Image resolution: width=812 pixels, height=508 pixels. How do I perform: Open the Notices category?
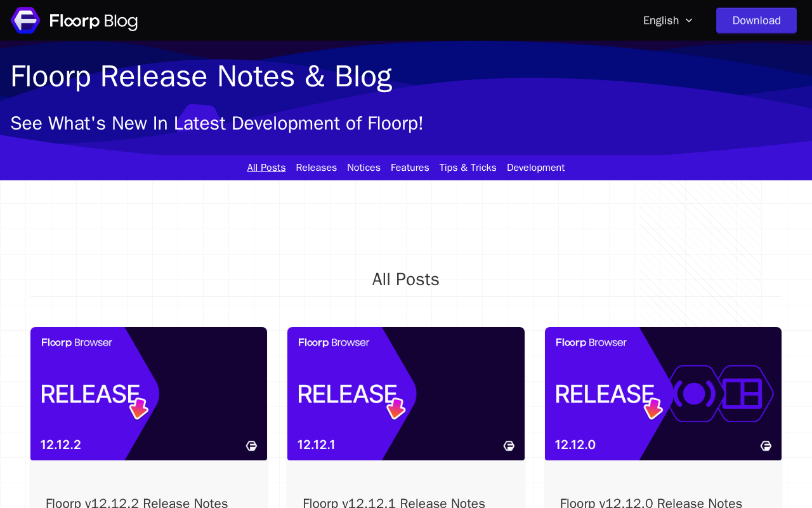pyautogui.click(x=363, y=168)
